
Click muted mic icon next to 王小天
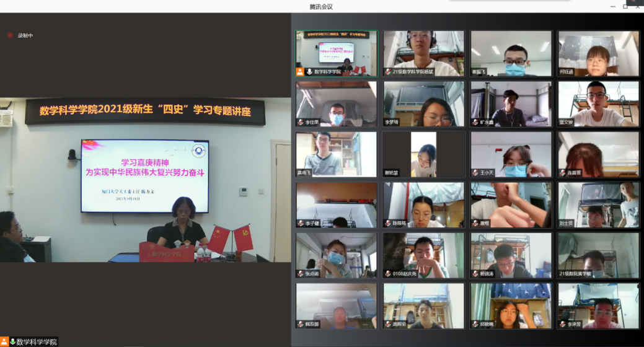tap(475, 173)
